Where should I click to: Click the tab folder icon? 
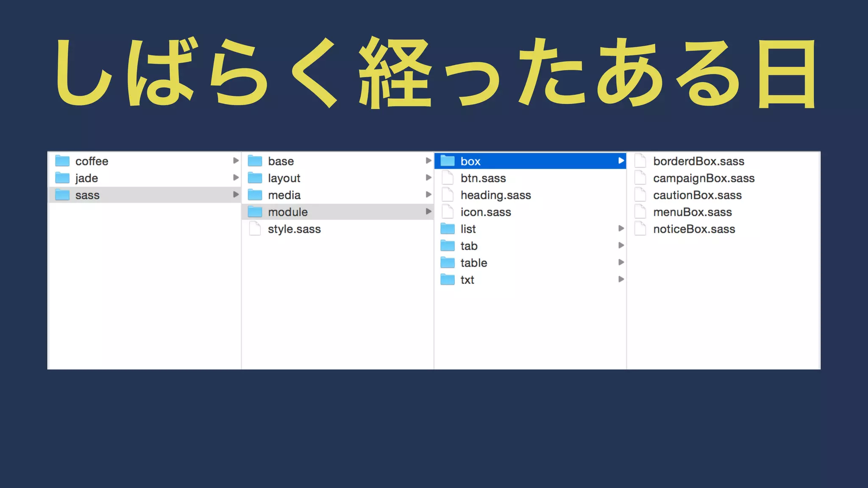point(448,246)
